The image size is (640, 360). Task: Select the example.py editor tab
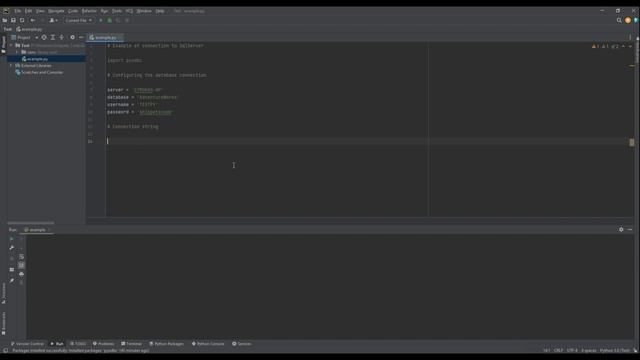coord(104,38)
